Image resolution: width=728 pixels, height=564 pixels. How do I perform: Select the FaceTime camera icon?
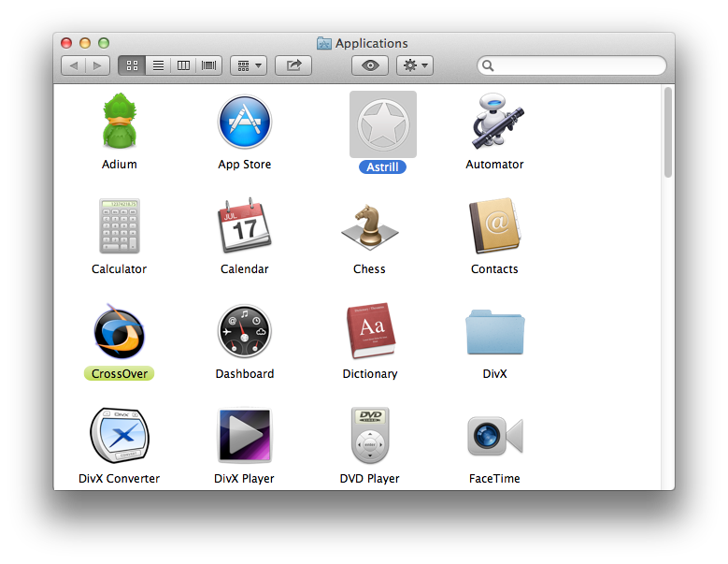pyautogui.click(x=494, y=436)
